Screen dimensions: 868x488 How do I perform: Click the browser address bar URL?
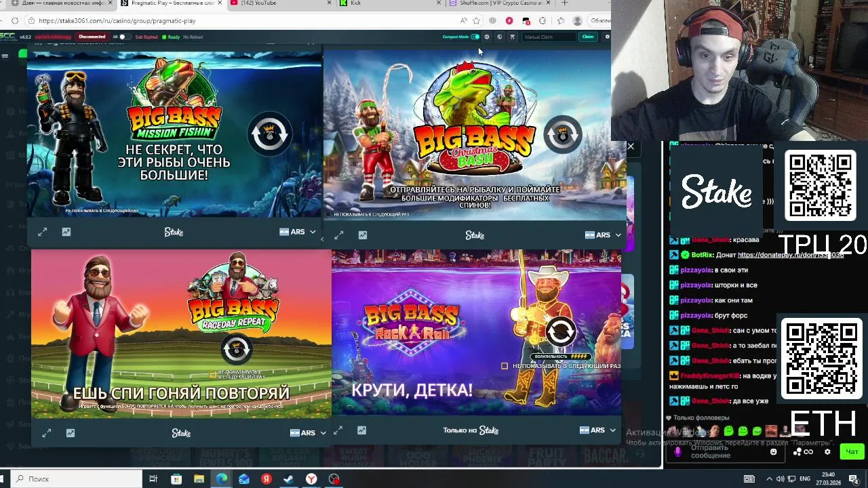click(117, 21)
